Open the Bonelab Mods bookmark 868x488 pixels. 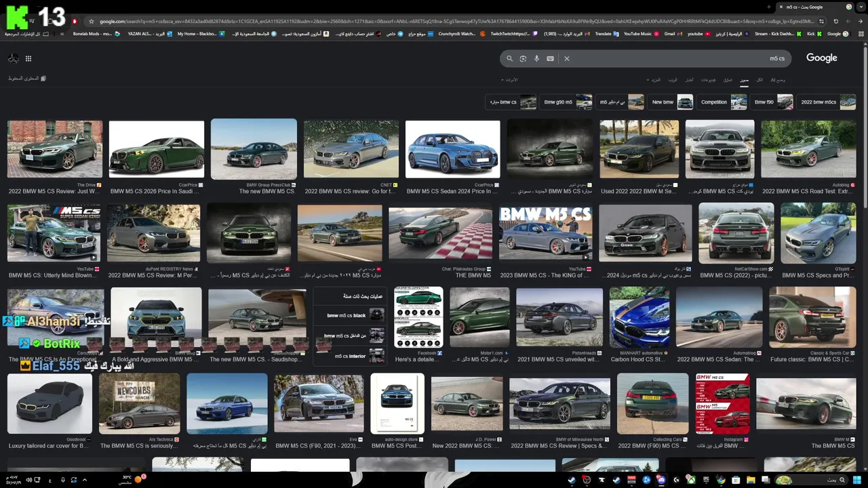click(x=96, y=34)
